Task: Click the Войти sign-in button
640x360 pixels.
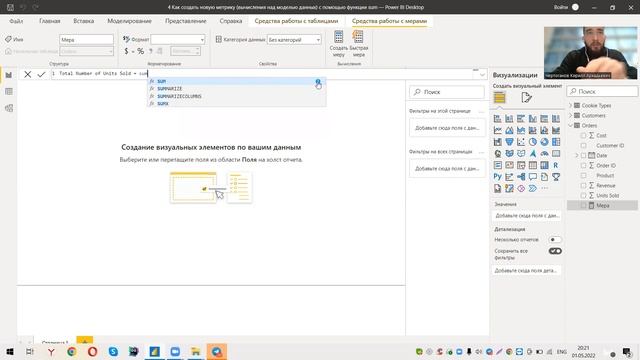Action: coord(566,7)
